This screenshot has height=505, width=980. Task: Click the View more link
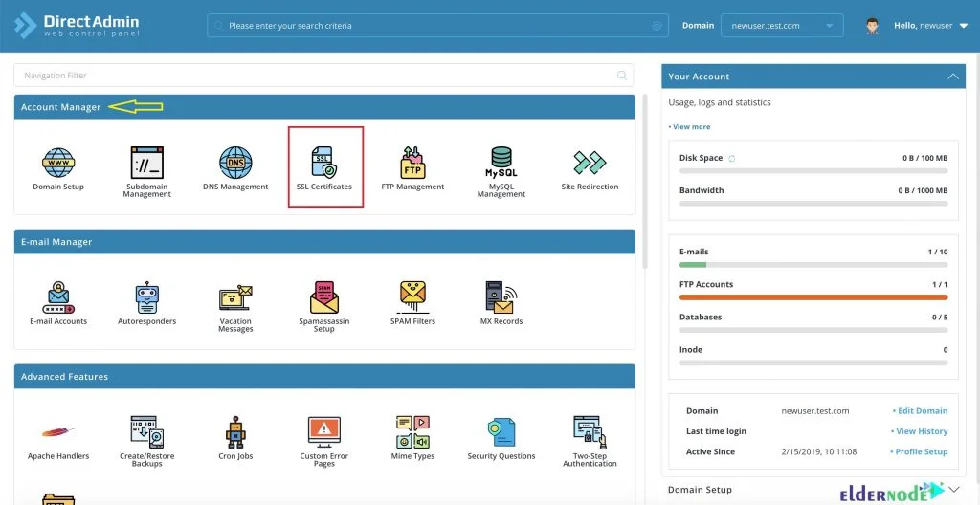click(691, 127)
